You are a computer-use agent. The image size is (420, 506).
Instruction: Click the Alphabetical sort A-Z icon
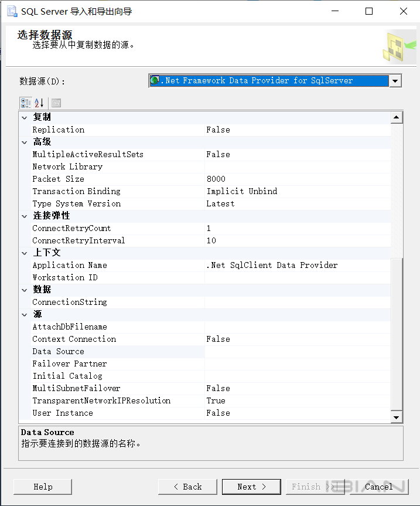(x=39, y=103)
